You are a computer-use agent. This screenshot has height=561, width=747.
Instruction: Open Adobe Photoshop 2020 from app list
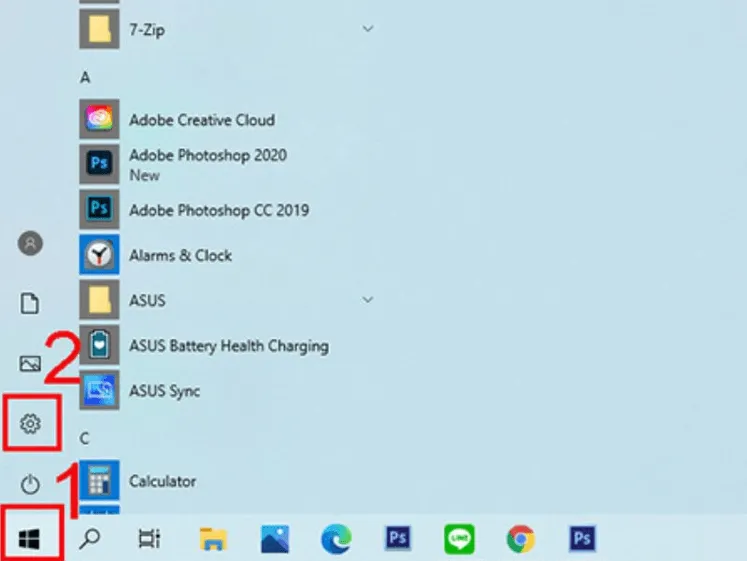(207, 156)
